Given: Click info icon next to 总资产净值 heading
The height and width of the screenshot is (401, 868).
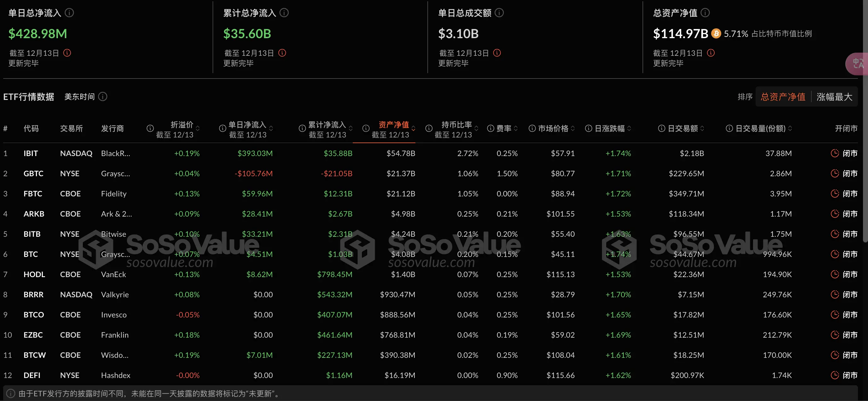Looking at the screenshot, I should point(705,13).
